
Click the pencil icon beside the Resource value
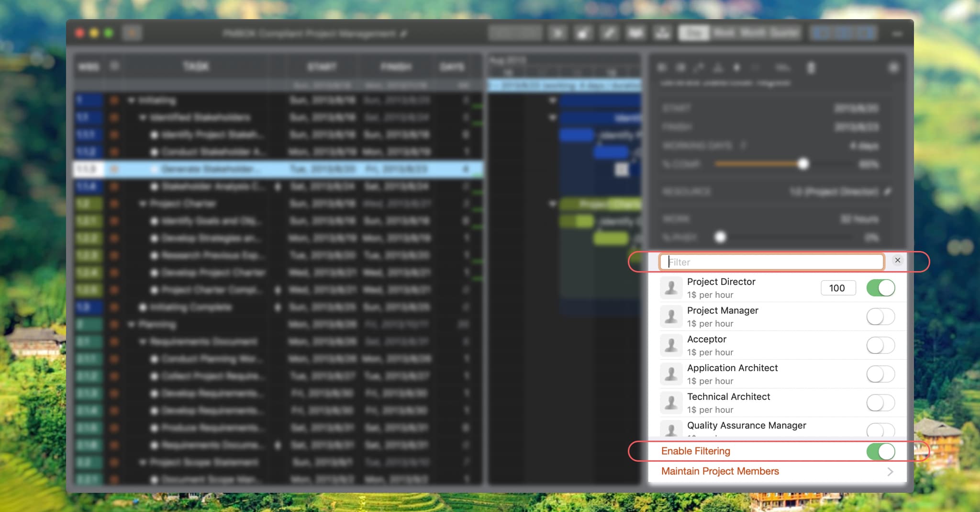pyautogui.click(x=888, y=192)
